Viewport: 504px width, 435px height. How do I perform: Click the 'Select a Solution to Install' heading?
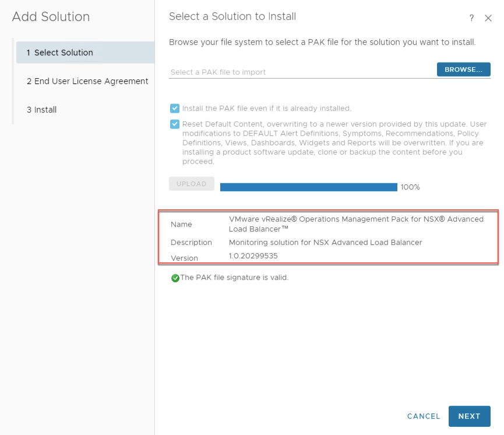tap(232, 17)
